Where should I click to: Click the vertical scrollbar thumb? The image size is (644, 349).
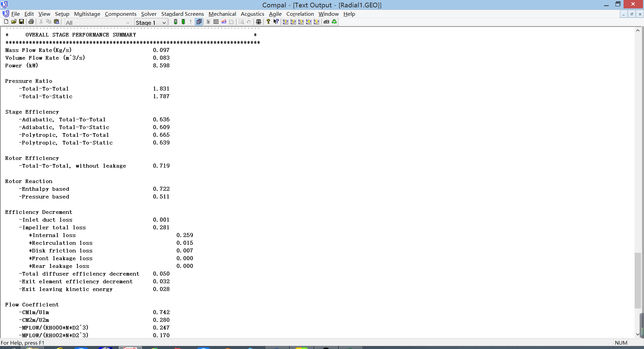coord(638,280)
